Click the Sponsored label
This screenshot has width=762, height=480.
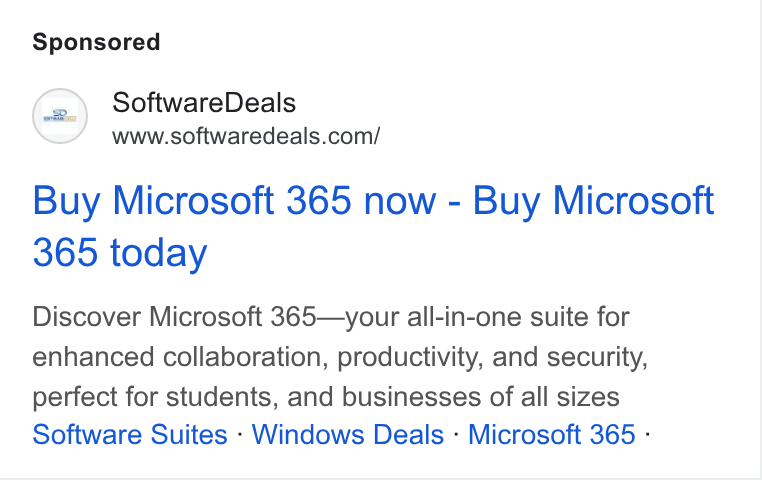96,42
